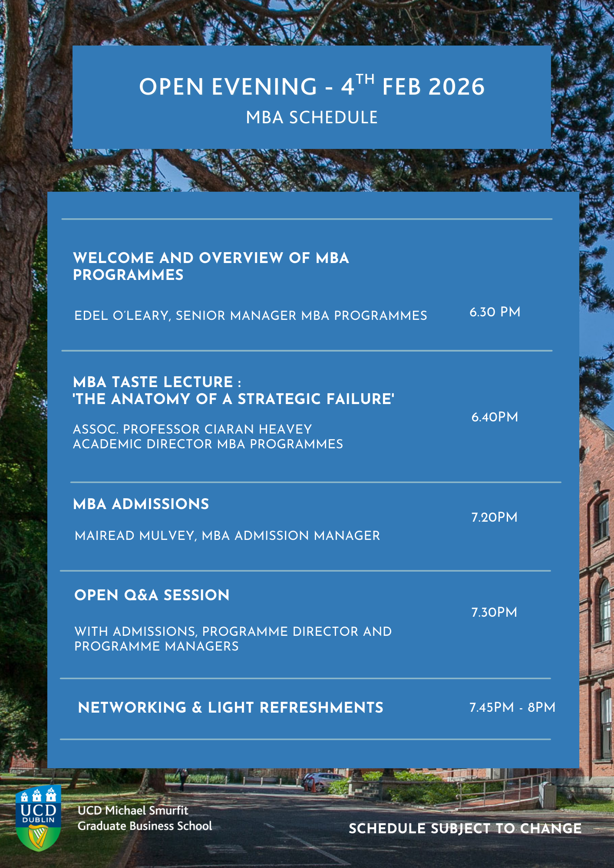Click the MBA Taste Lecture heading
The width and height of the screenshot is (614, 868).
[157, 382]
